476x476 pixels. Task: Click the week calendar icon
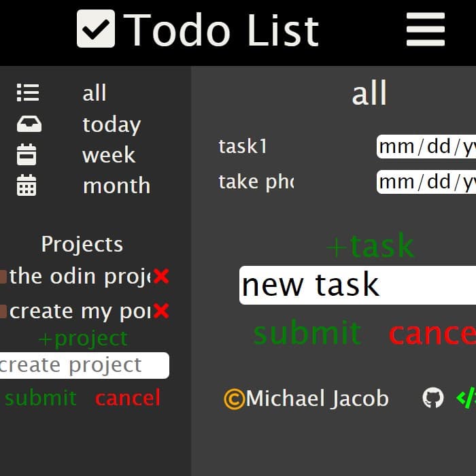[x=27, y=154]
